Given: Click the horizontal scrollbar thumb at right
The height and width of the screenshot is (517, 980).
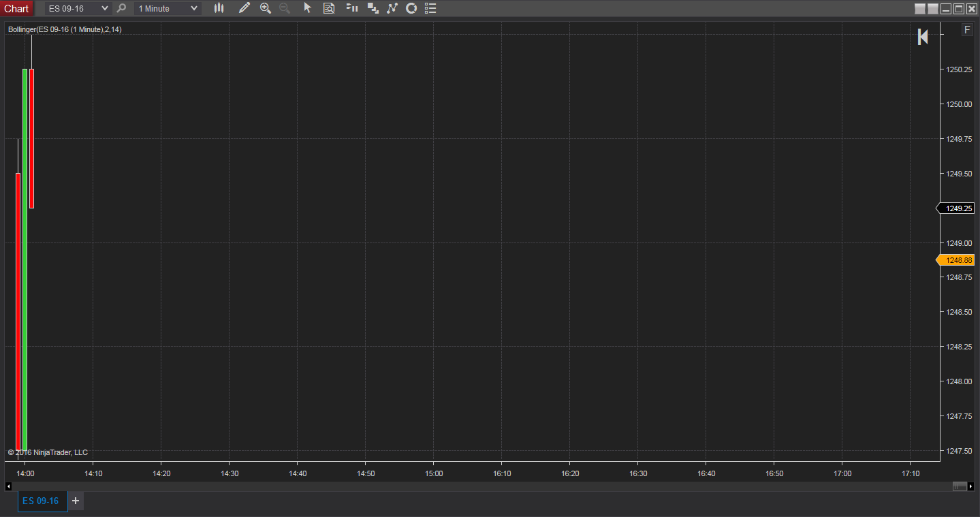Looking at the screenshot, I should (960, 486).
